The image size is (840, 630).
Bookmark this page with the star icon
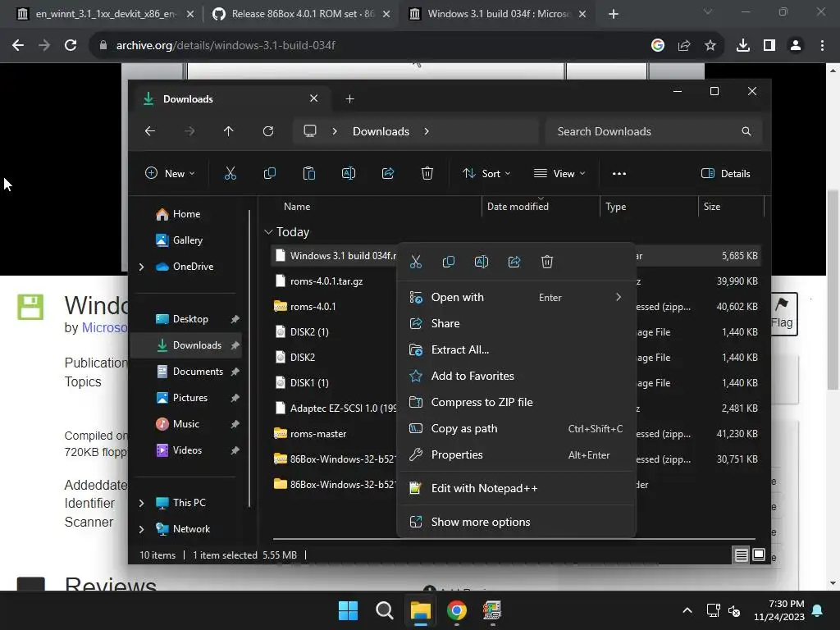point(710,46)
